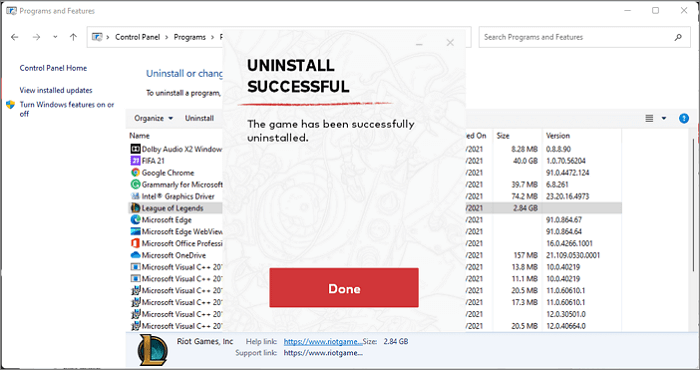Click version 91.0.4472.124 cell

[x=567, y=172]
